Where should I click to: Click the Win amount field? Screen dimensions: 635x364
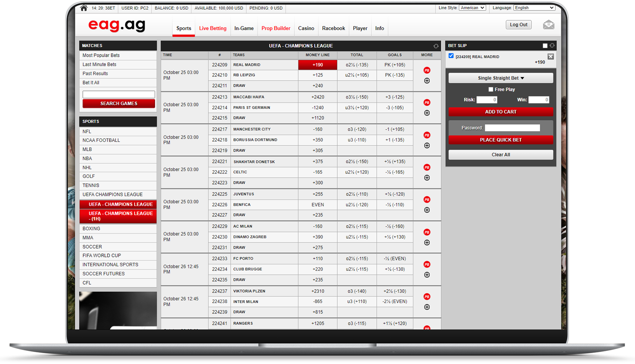(x=539, y=100)
